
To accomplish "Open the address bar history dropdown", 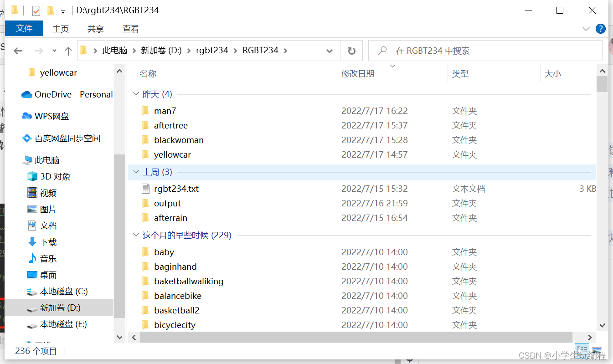I will coord(330,51).
